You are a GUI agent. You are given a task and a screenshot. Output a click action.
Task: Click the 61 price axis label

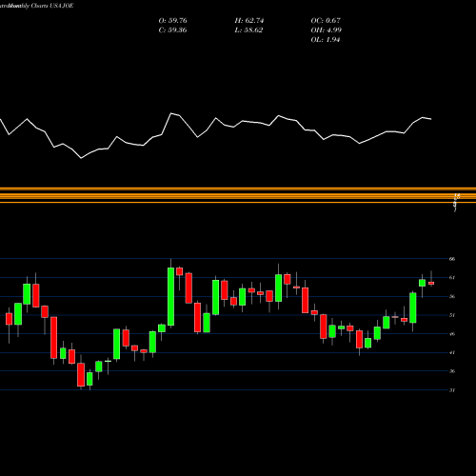click(x=452, y=278)
